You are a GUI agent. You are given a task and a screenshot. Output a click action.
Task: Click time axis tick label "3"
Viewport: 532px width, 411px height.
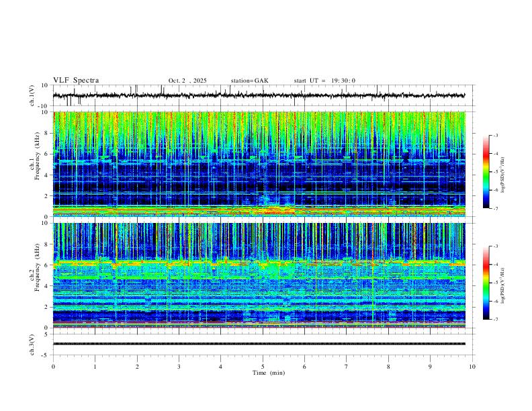179,367
